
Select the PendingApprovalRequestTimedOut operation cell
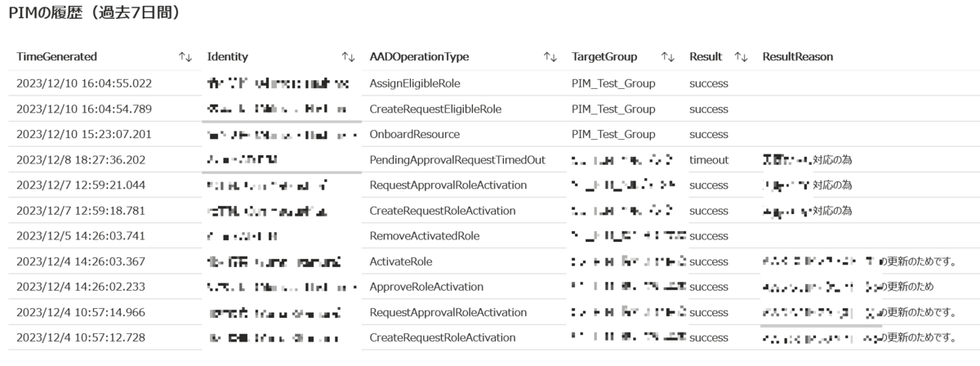point(457,160)
